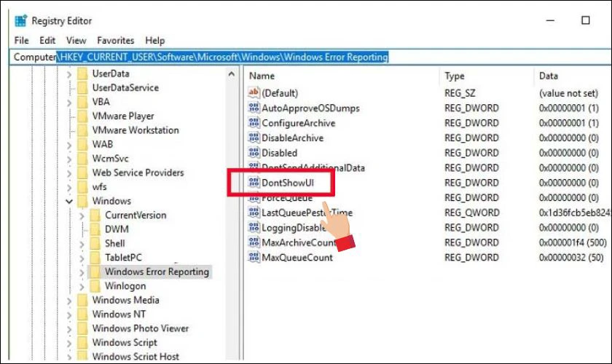Click the LoggingDisabled DWORD icon

point(254,227)
